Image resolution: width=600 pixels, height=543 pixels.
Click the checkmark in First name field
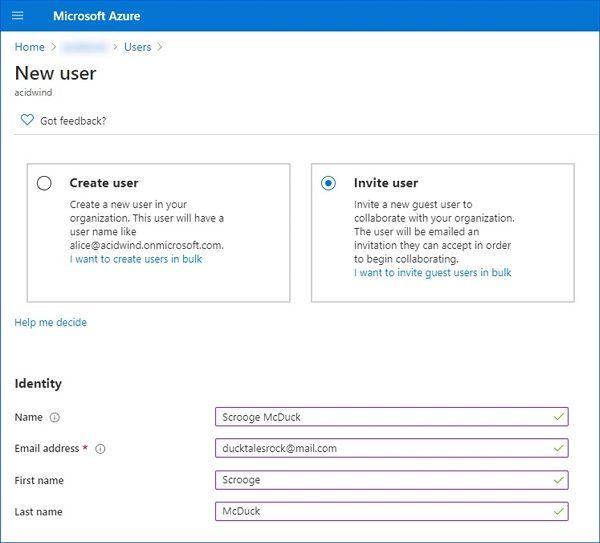559,480
